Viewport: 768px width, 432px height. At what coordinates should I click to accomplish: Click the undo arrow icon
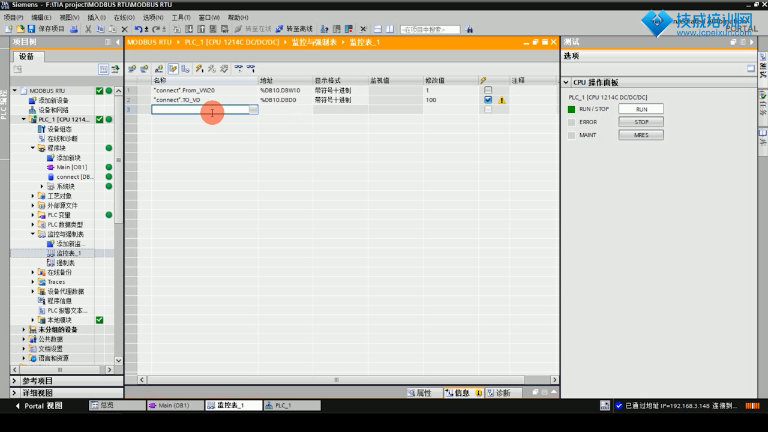click(x=139, y=29)
